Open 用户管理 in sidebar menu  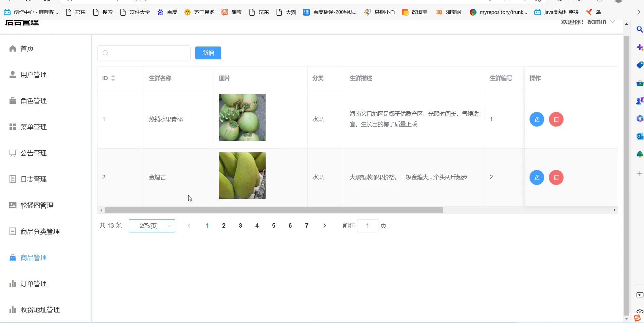pos(33,75)
